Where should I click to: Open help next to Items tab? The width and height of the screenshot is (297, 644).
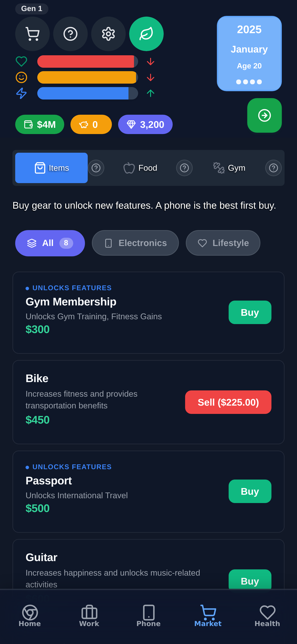click(x=96, y=168)
